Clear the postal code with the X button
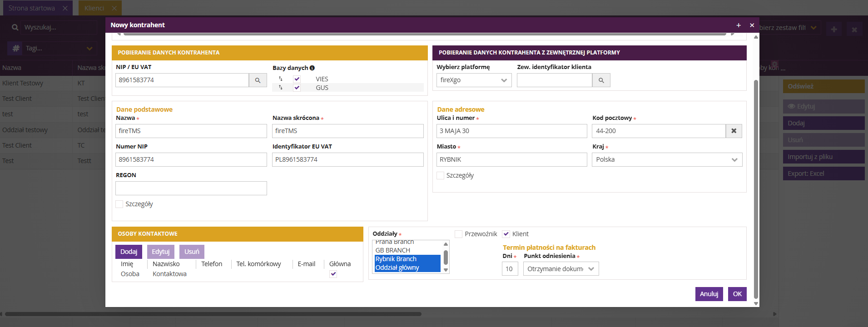868x327 pixels. pyautogui.click(x=734, y=131)
